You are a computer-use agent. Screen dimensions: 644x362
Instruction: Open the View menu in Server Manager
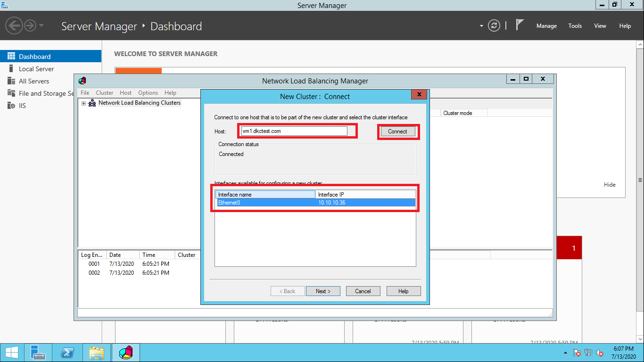click(x=600, y=26)
